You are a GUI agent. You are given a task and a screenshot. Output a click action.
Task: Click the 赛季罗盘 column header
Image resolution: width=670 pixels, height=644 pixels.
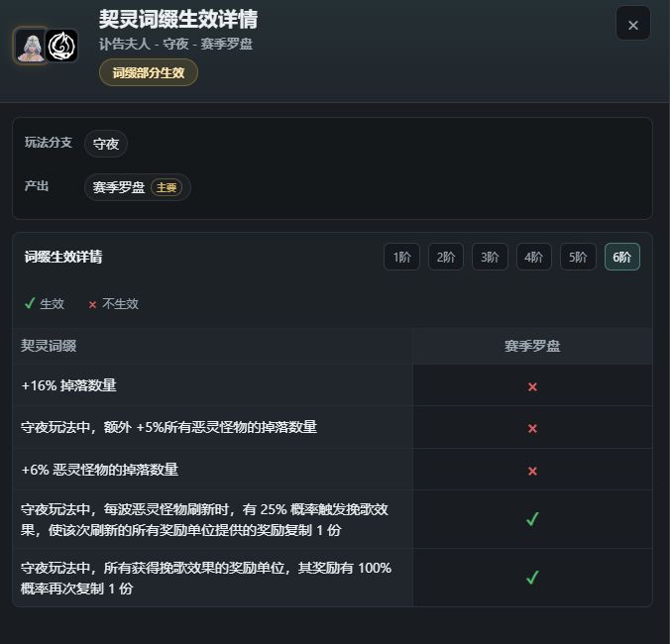coord(532,346)
